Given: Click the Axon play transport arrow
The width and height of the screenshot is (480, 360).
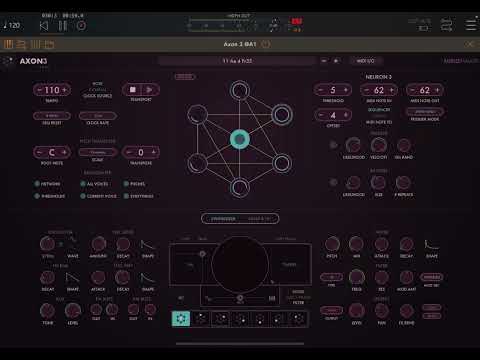Looking at the screenshot, I should point(150,90).
